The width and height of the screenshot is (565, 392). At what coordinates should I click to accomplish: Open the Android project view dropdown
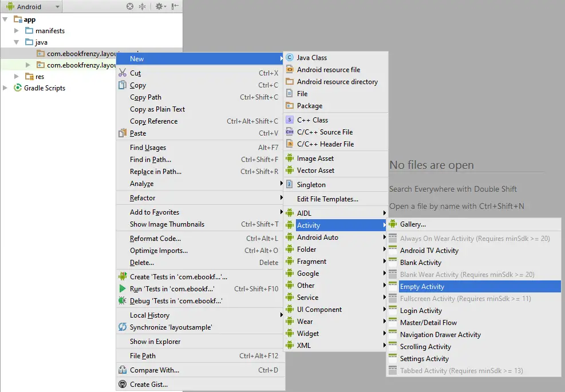[33, 7]
